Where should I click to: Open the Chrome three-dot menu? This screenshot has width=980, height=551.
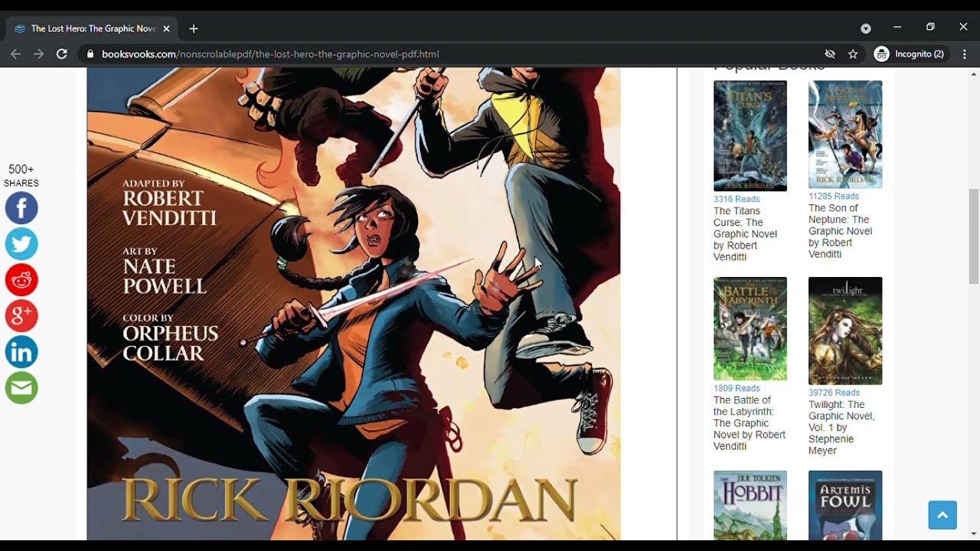(x=965, y=54)
